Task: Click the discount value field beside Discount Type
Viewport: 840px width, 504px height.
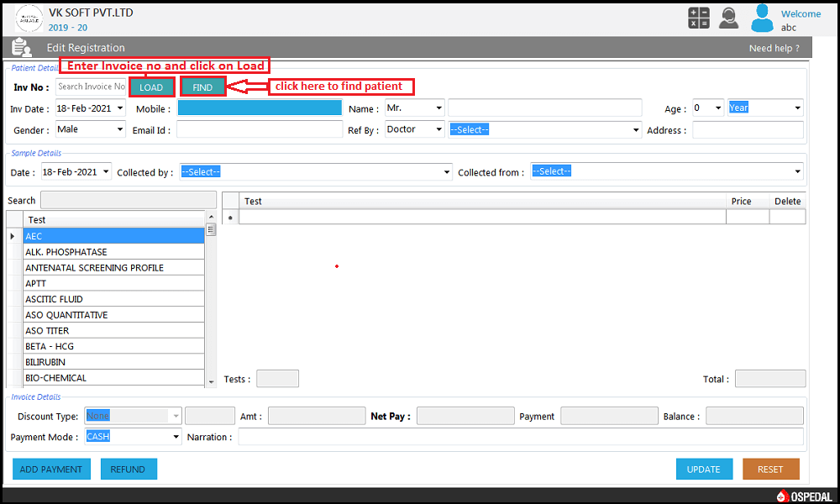Action: [x=210, y=416]
